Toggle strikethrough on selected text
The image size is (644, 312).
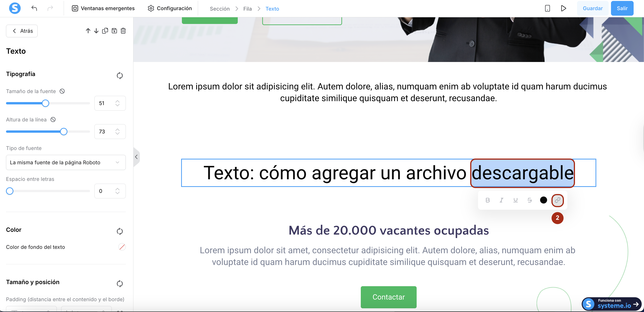point(530,200)
